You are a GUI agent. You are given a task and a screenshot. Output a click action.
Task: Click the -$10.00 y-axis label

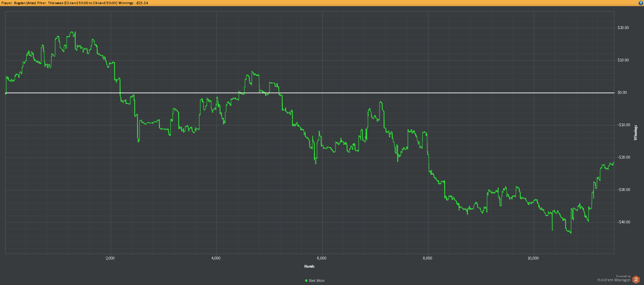tap(624, 125)
